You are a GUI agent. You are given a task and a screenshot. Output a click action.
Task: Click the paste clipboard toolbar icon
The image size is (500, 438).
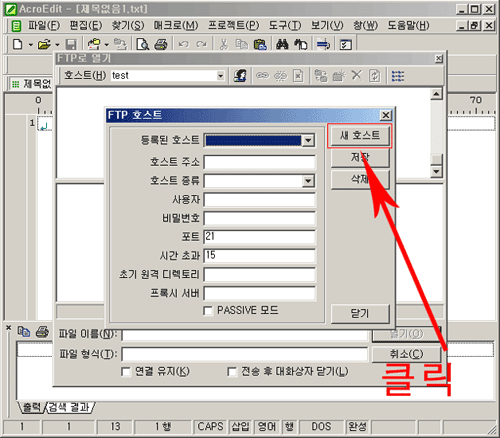point(260,44)
